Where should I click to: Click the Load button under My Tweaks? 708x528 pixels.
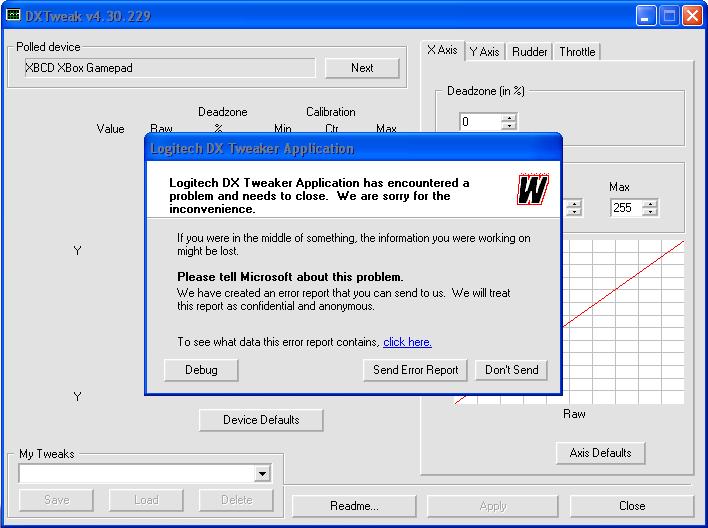point(146,500)
